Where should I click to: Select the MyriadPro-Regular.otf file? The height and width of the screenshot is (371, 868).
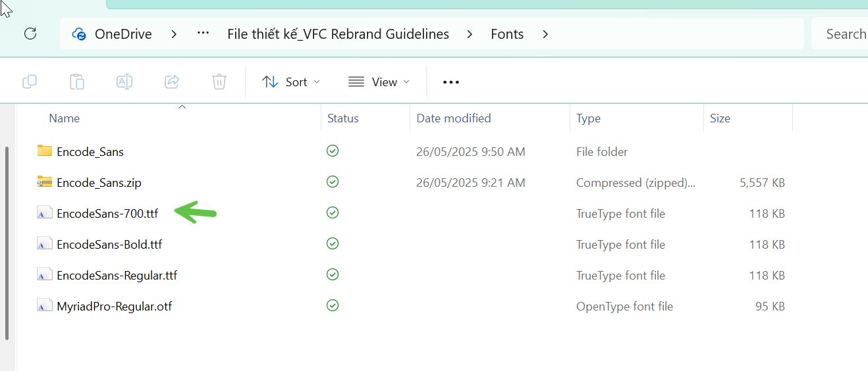[114, 307]
